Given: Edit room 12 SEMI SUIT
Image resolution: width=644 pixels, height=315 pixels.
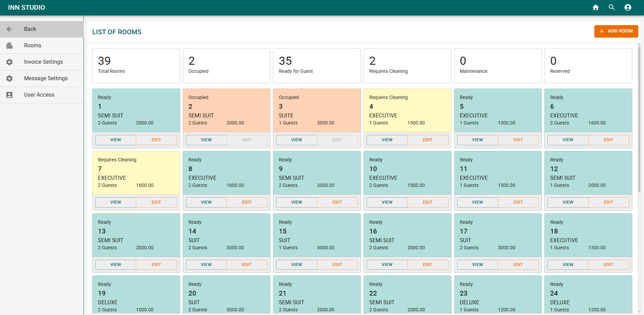Looking at the screenshot, I should 608,202.
